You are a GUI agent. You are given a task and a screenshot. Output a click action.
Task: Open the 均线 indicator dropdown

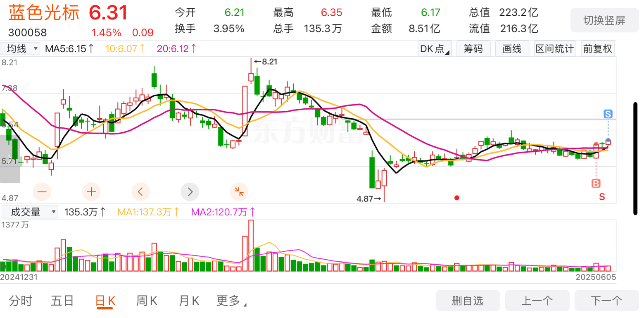pos(21,49)
